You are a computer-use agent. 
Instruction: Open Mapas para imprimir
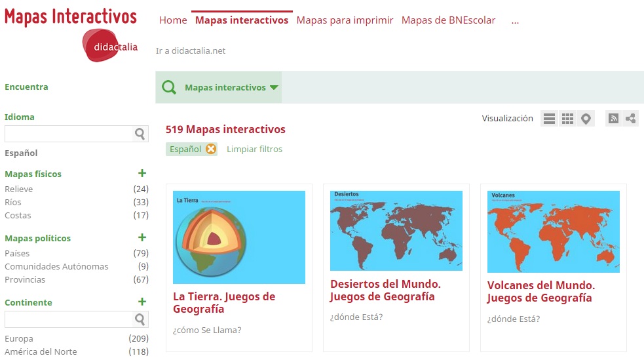tap(345, 20)
